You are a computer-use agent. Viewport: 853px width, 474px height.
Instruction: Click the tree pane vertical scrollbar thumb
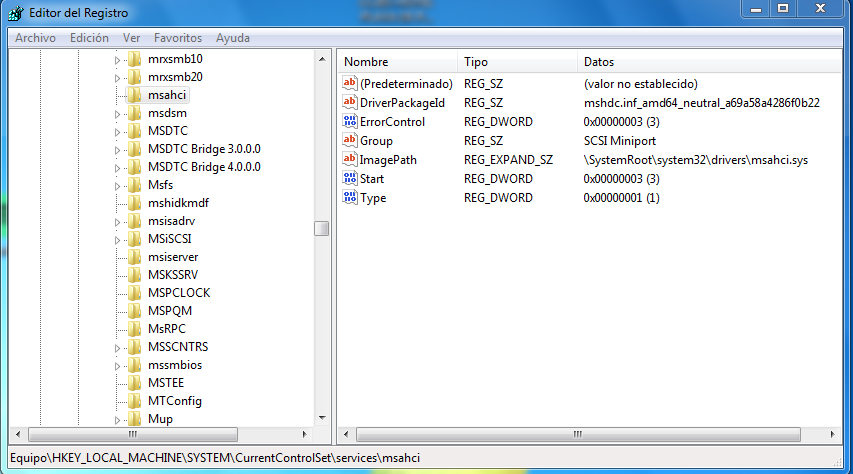[x=322, y=229]
